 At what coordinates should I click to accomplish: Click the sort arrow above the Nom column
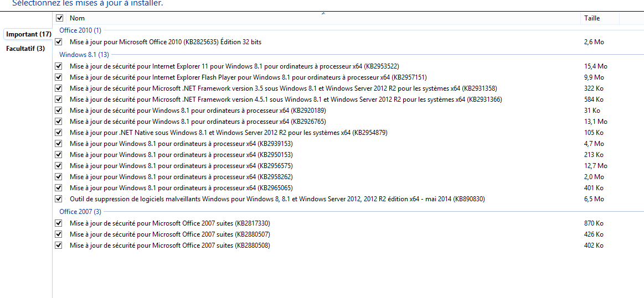click(x=323, y=13)
